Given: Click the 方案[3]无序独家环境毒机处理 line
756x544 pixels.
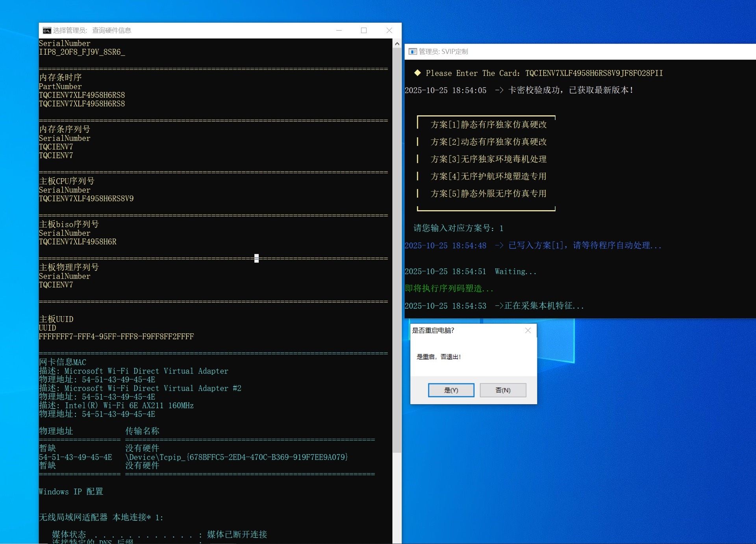Looking at the screenshot, I should (x=488, y=159).
